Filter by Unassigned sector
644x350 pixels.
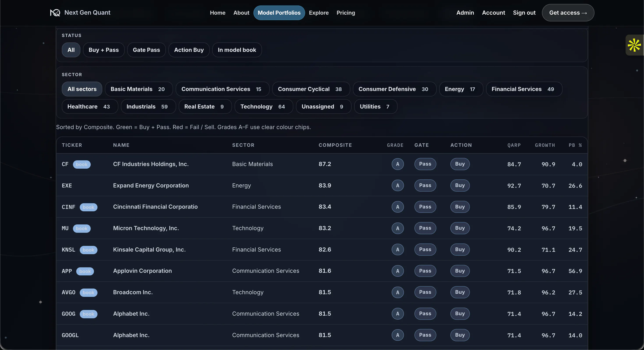click(324, 107)
